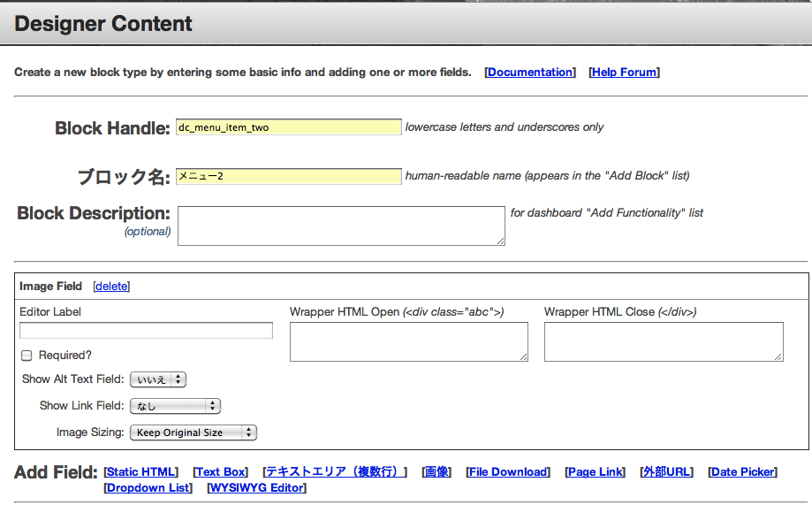Click the Image Field title text
Screen dimensions: 812x505
(50, 287)
